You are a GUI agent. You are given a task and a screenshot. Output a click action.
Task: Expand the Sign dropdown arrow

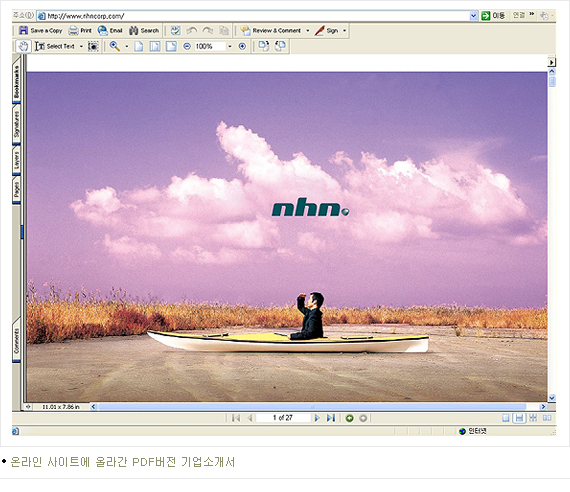coord(344,31)
